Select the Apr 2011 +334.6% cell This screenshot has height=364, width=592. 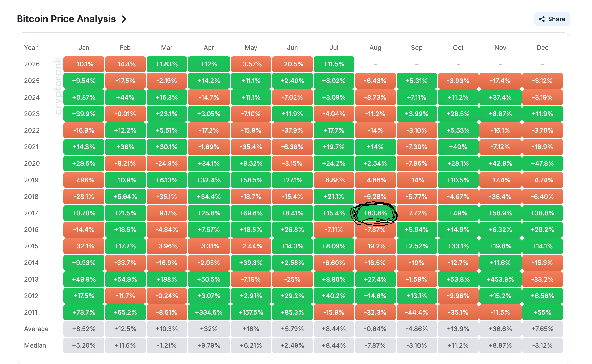pos(209,312)
